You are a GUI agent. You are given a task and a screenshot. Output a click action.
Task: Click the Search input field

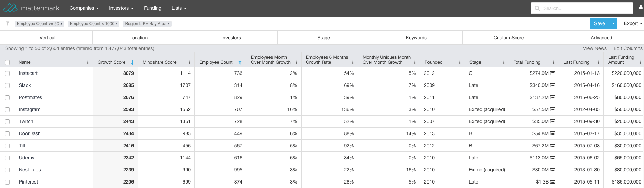point(582,8)
